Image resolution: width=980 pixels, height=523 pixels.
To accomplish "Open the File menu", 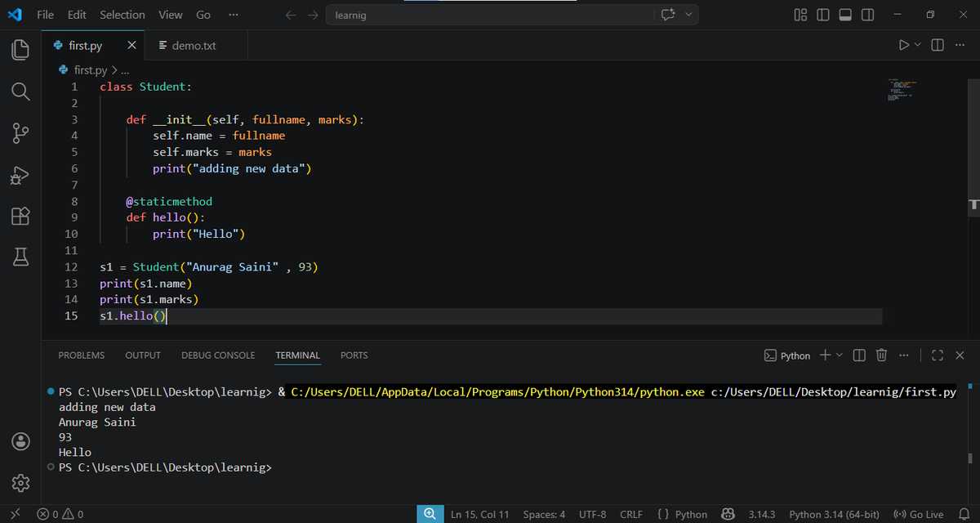I will coord(46,15).
